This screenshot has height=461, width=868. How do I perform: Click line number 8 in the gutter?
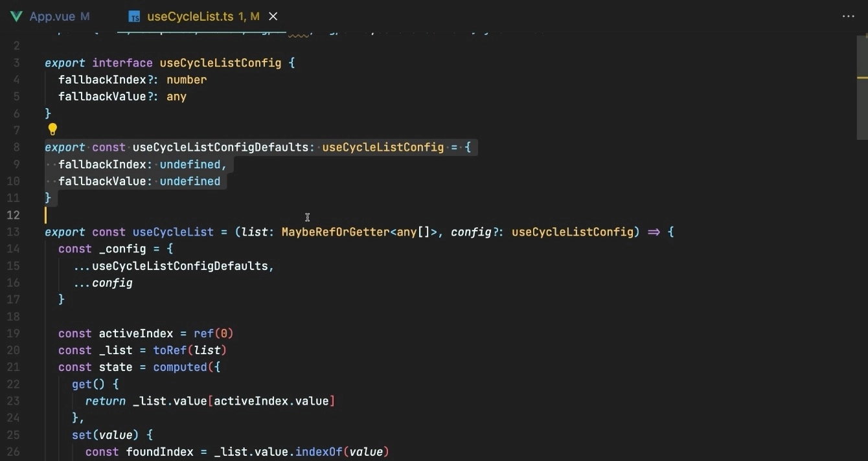point(16,147)
